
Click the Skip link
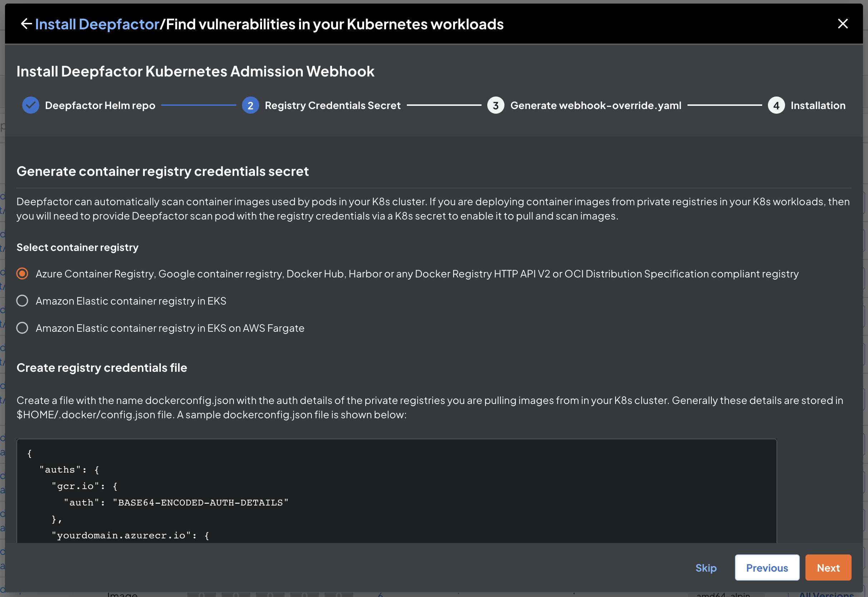[706, 567]
